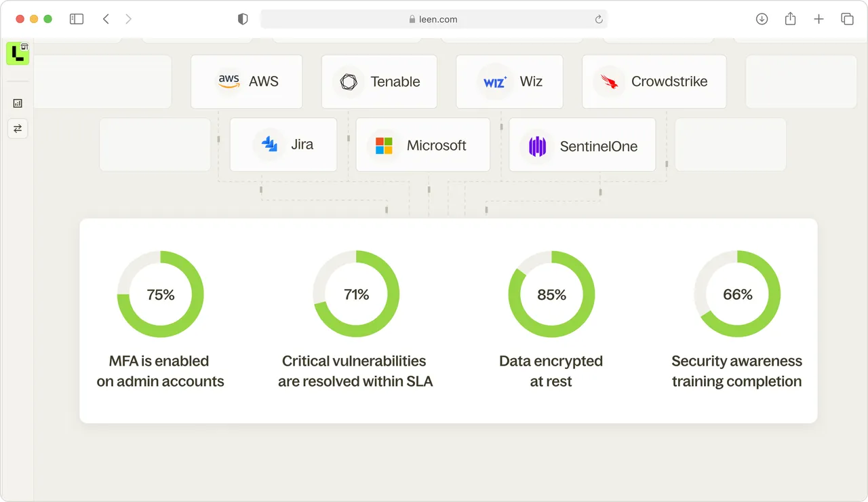This screenshot has height=502, width=868.
Task: Click the Jira logo icon
Action: point(270,144)
